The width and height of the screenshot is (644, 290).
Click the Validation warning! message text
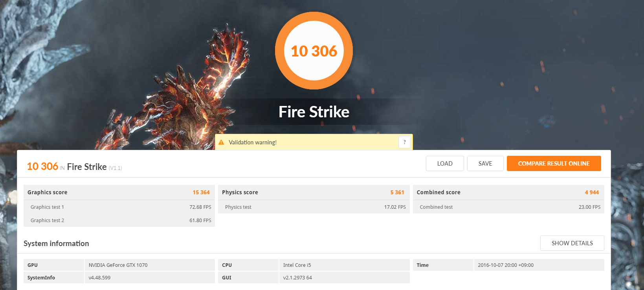(x=253, y=142)
